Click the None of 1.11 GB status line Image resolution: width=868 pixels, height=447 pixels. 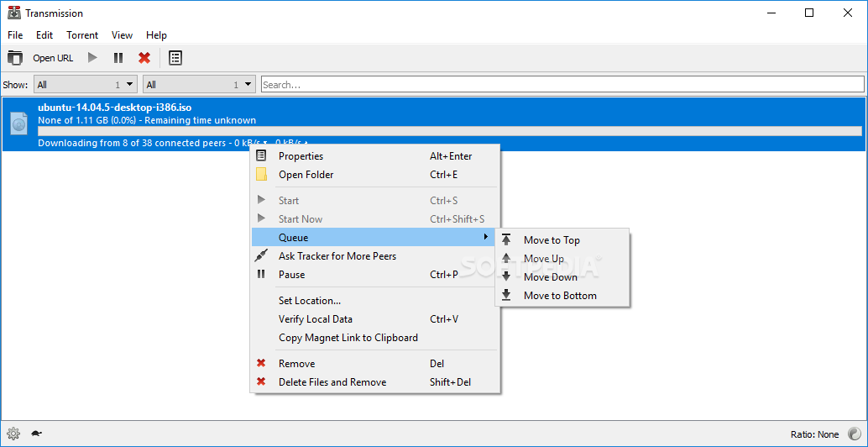click(147, 120)
